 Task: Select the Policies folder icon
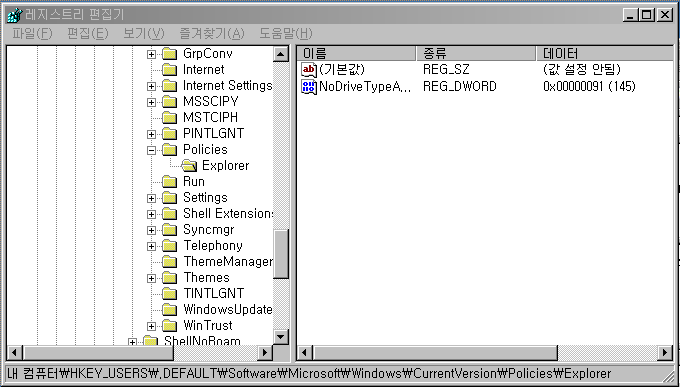(170, 150)
